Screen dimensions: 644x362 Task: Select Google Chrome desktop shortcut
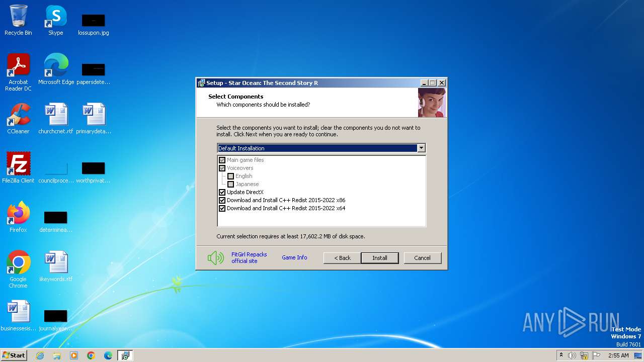tap(18, 269)
